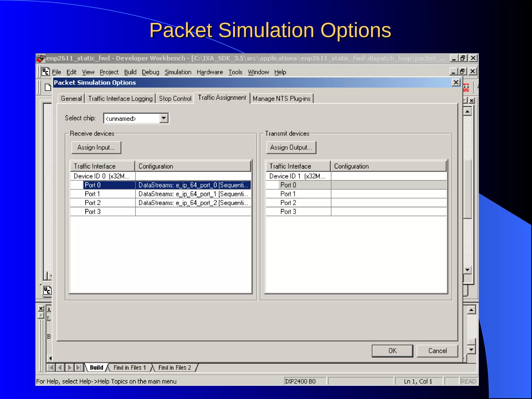This screenshot has width=532, height=399.
Task: Click the red toolbar icon behind dialog
Action: coord(467,88)
